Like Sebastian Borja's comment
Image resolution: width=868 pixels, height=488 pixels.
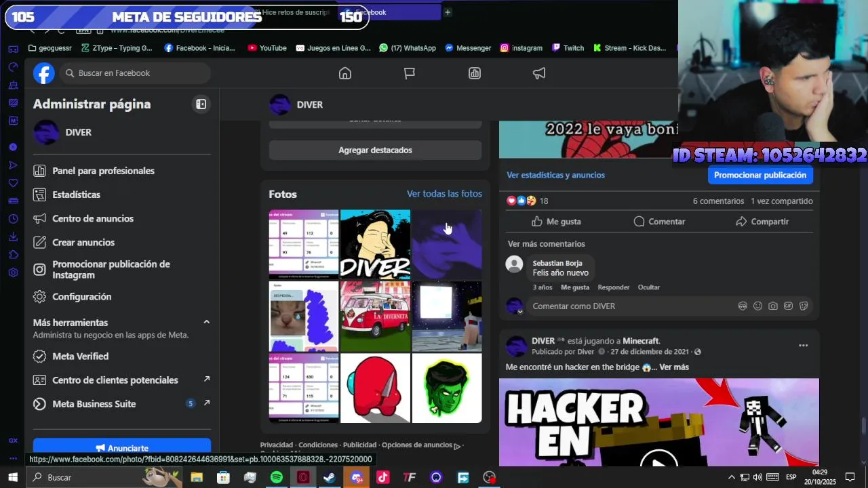[575, 287]
